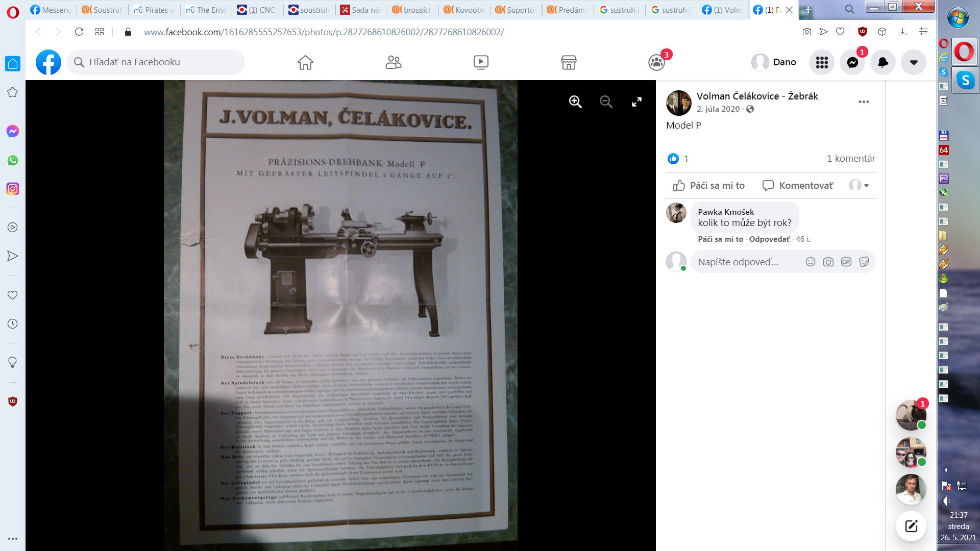
Task: Enter fullscreen photo view
Action: tap(636, 102)
